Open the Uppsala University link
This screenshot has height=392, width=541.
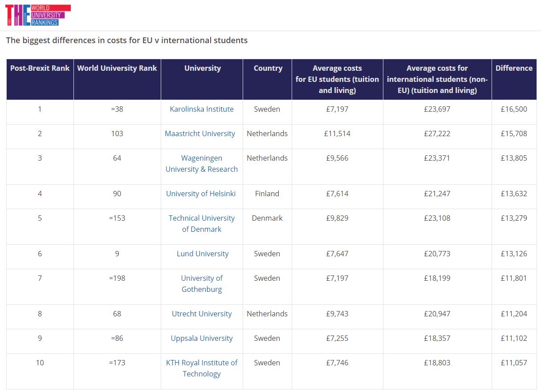click(x=202, y=338)
